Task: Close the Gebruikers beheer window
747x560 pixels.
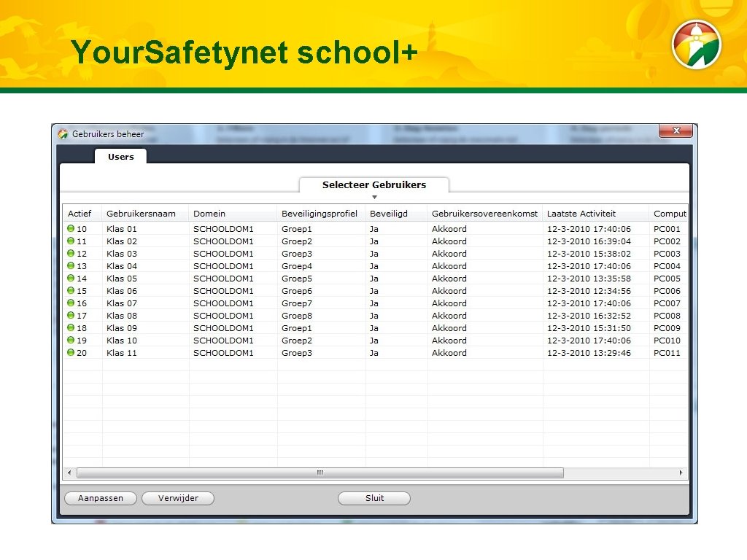Action: [676, 131]
